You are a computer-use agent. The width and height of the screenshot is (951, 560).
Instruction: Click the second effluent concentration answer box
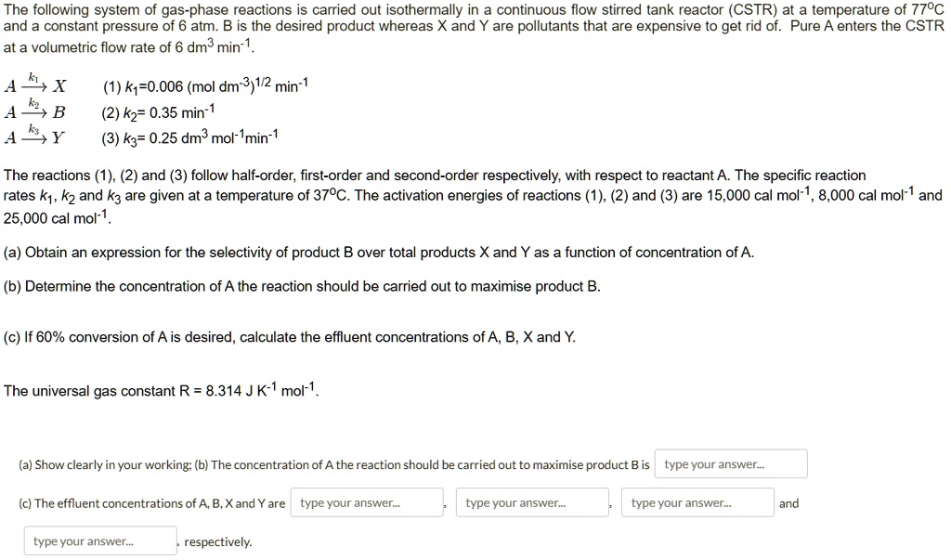pos(532,501)
